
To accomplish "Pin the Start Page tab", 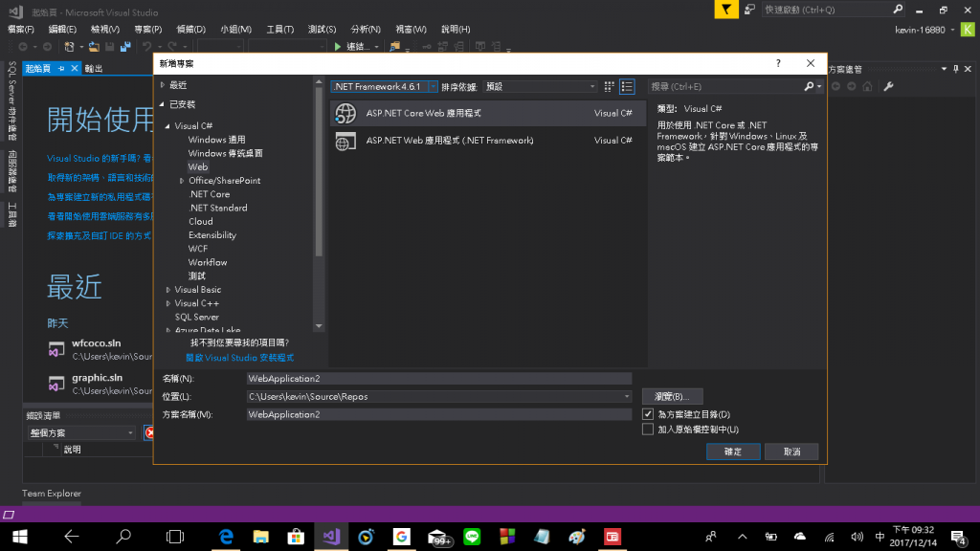I will click(x=61, y=69).
